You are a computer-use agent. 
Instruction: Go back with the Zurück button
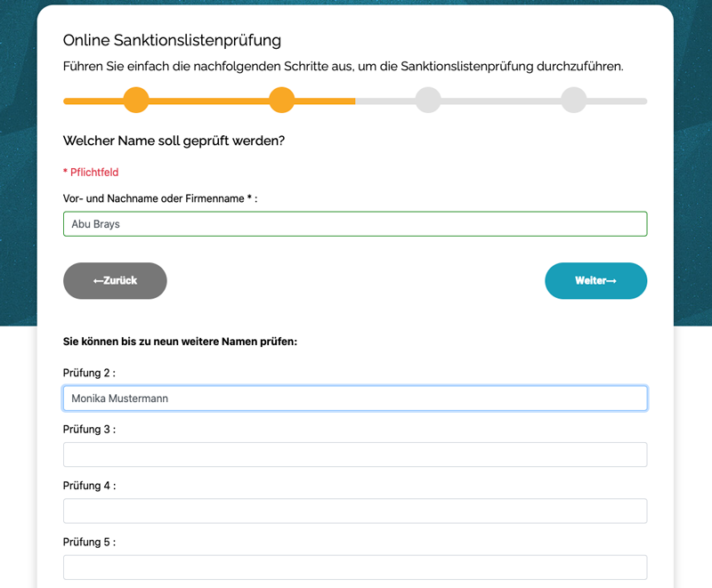pyautogui.click(x=115, y=280)
